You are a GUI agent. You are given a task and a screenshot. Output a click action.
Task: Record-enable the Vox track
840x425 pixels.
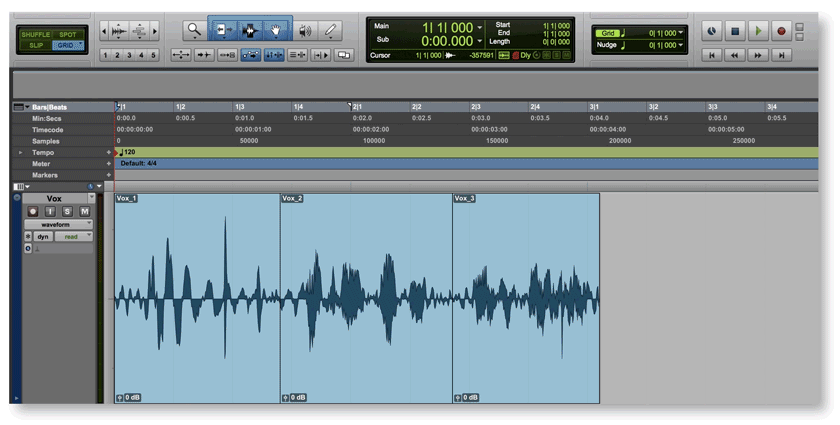[33, 212]
